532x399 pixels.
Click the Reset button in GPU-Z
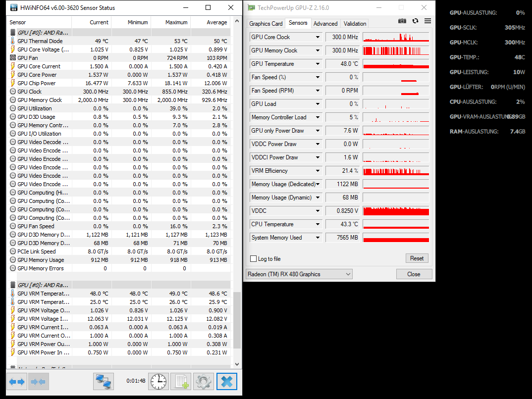pyautogui.click(x=417, y=258)
